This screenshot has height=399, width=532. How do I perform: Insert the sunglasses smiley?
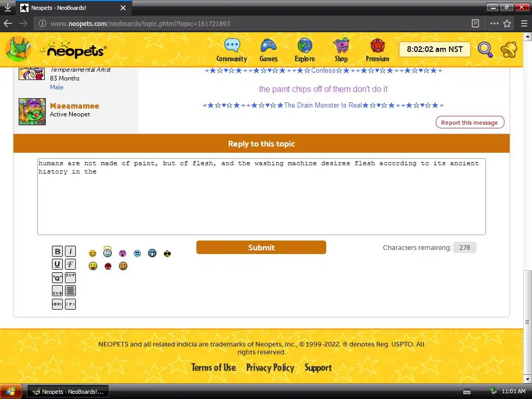167,254
